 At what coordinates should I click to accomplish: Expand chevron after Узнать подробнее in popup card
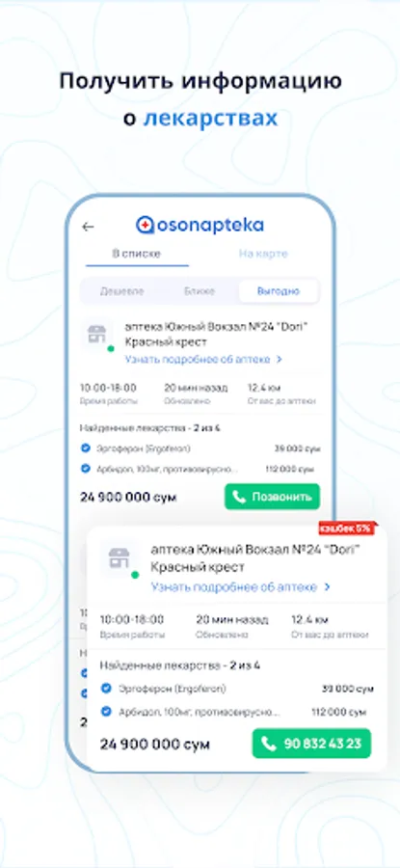coord(328,586)
